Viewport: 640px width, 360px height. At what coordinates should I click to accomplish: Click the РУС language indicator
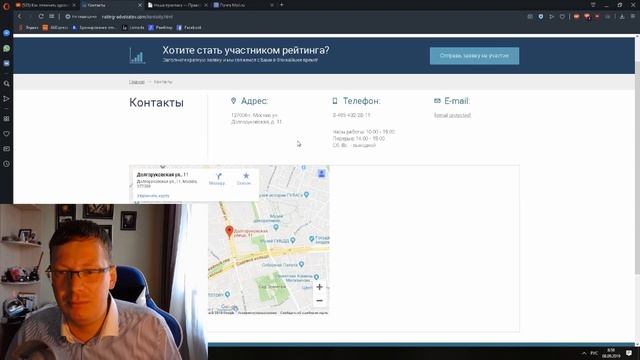click(x=594, y=353)
